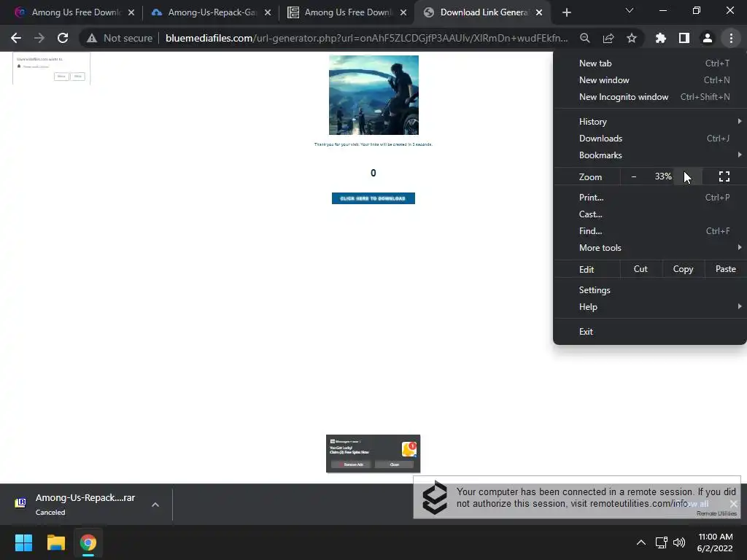The height and width of the screenshot is (560, 747).
Task: Click the Not secure warning icon
Action: (91, 38)
